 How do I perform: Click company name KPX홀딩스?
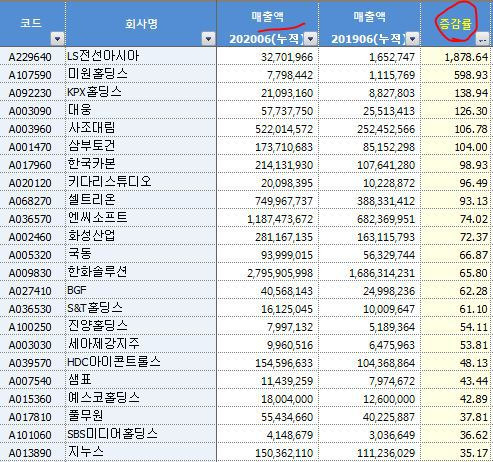tap(94, 91)
